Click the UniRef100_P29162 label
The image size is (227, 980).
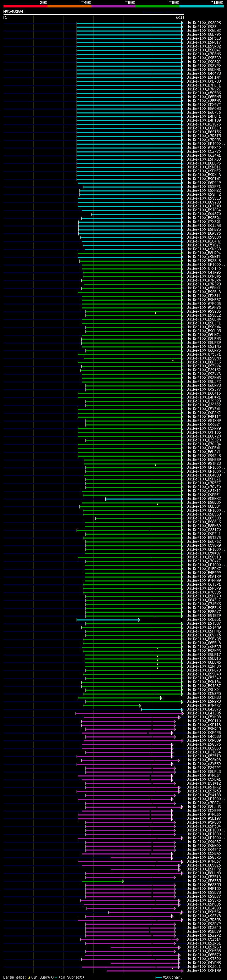click(203, 370)
